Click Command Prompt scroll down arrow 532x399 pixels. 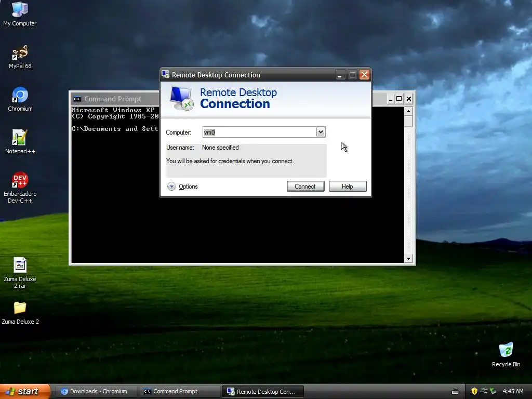point(408,259)
